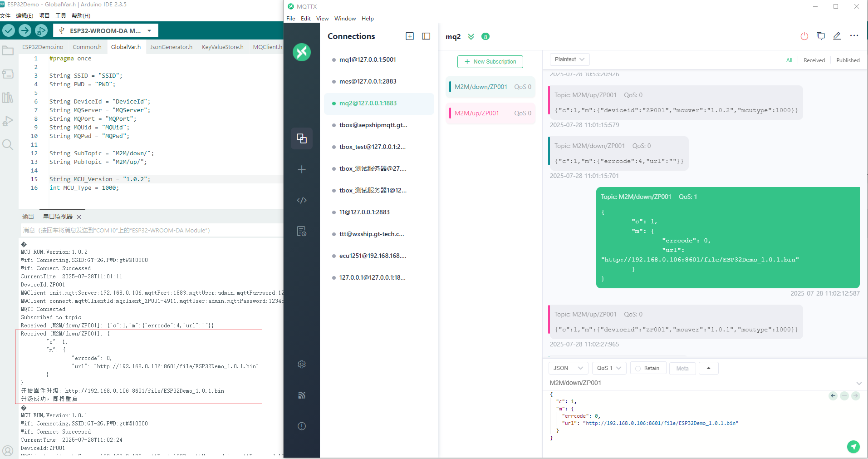This screenshot has width=868, height=459.
Task: Select the M2M/down/ZP001 subscription
Action: (490, 87)
